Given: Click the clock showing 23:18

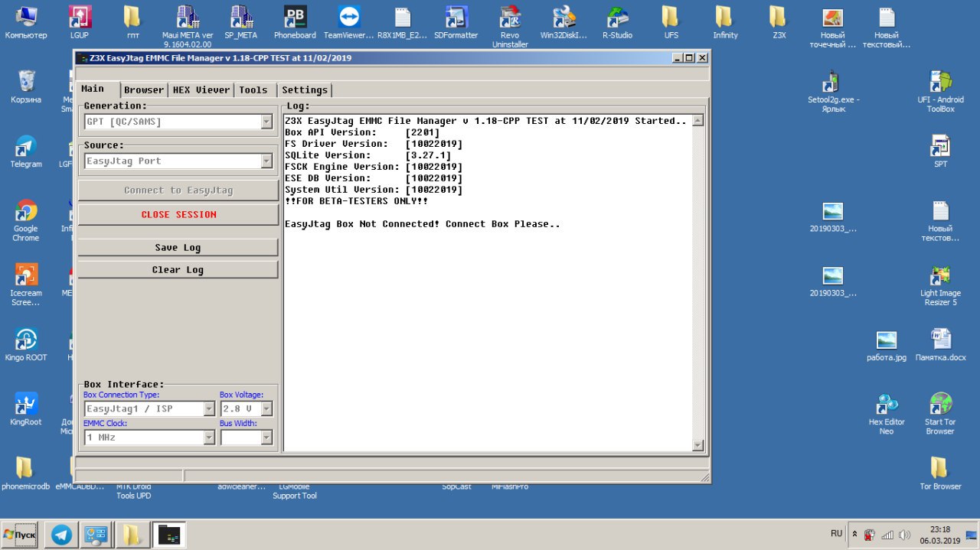Looking at the screenshot, I should click(x=939, y=529).
